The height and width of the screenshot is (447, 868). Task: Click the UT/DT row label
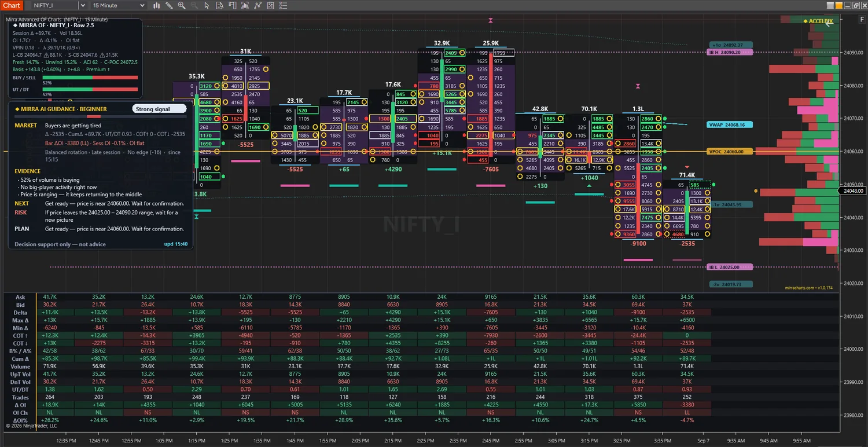point(20,390)
